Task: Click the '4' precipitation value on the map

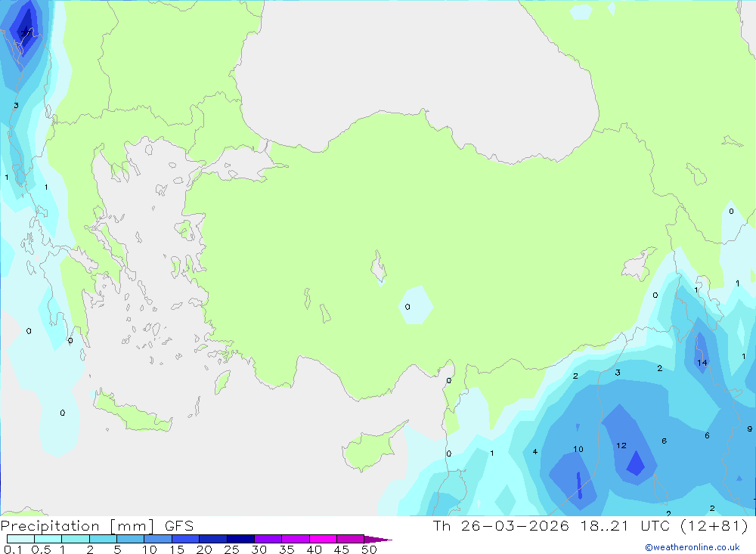Action: coord(535,452)
